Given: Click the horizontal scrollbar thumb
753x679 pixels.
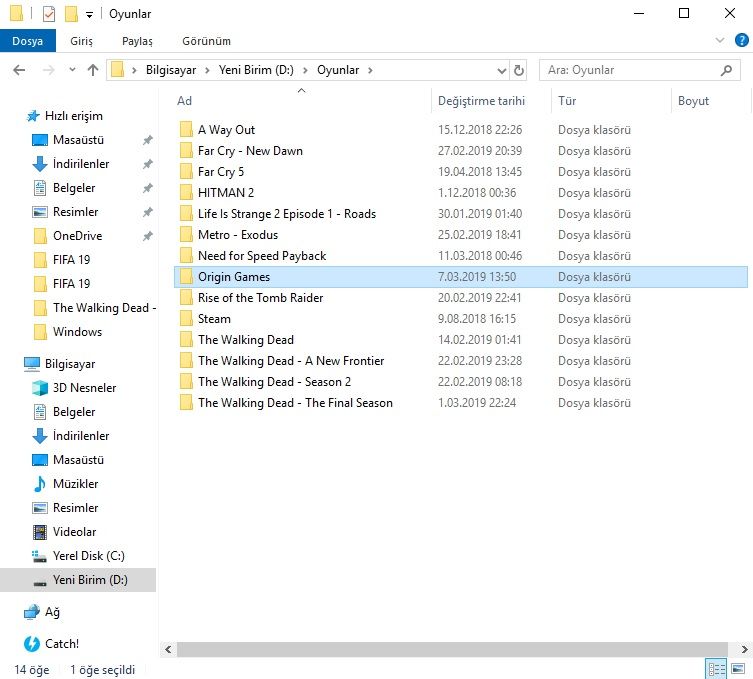Looking at the screenshot, I should point(452,649).
